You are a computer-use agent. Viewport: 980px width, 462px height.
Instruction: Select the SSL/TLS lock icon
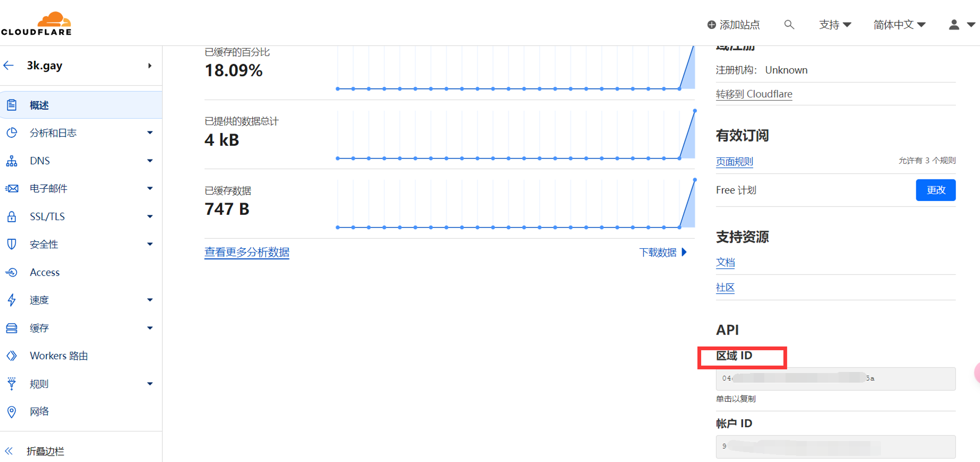point(12,216)
